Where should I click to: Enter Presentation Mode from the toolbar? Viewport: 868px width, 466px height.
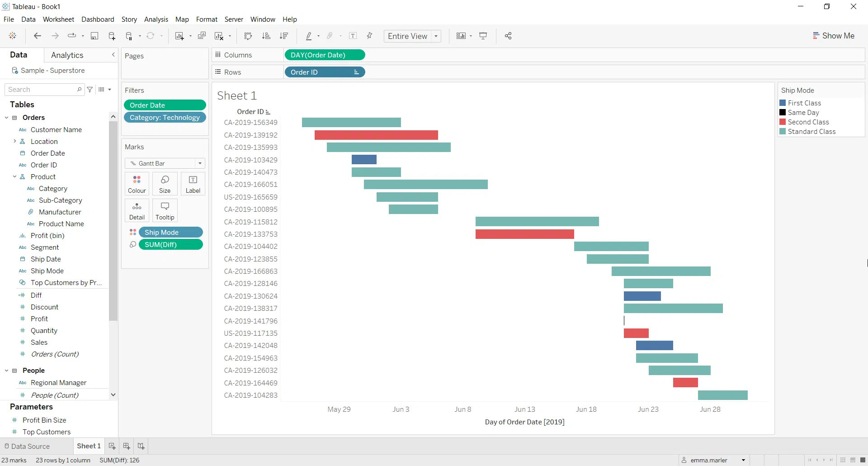point(483,36)
